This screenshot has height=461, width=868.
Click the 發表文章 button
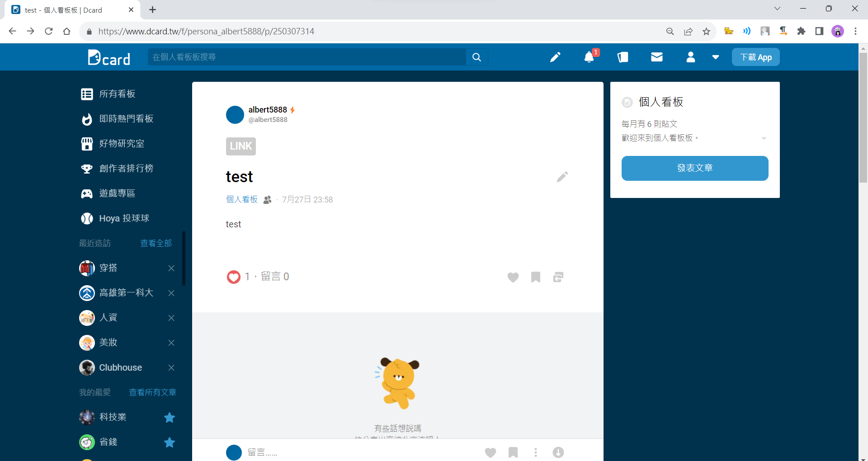[695, 168]
